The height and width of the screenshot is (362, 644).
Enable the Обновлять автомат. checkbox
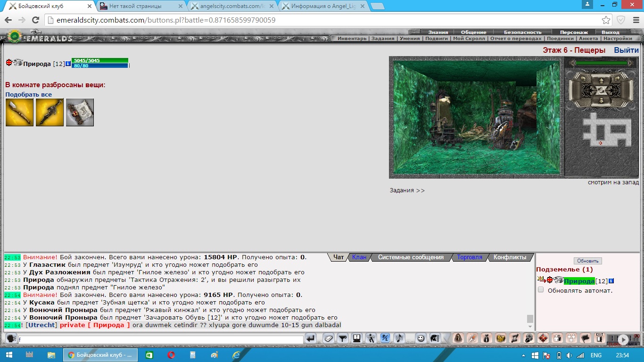[x=541, y=290]
